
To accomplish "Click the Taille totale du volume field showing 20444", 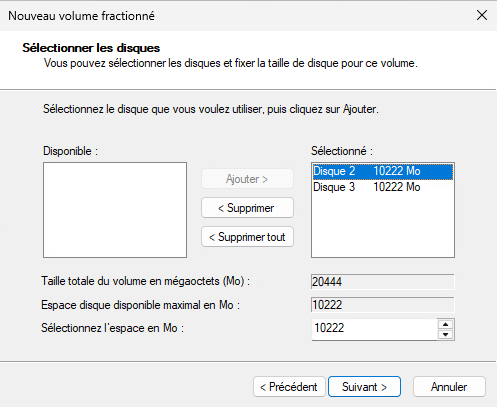I will (x=382, y=282).
